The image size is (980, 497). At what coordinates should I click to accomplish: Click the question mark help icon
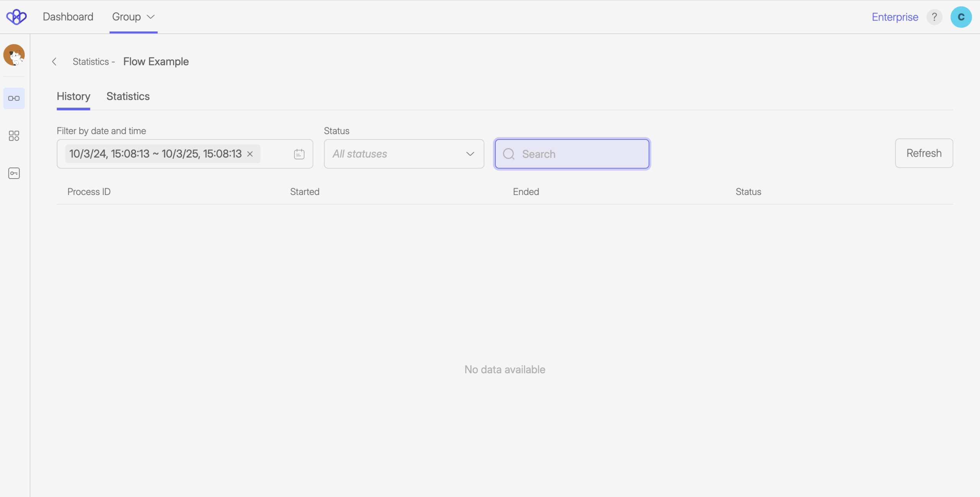point(934,17)
